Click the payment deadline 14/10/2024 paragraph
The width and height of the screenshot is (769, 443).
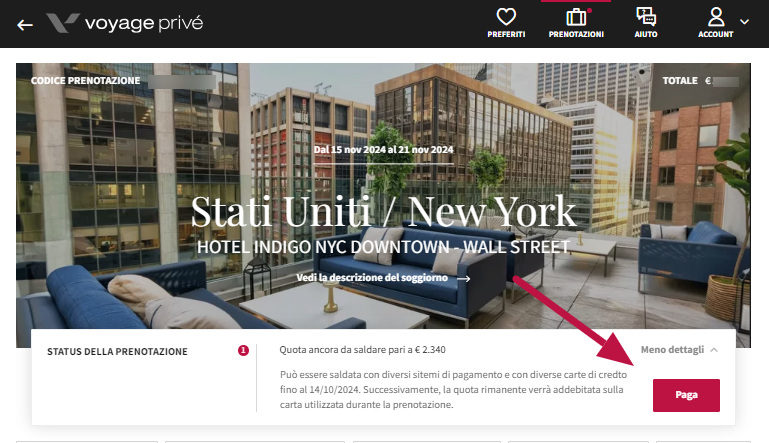tap(453, 390)
